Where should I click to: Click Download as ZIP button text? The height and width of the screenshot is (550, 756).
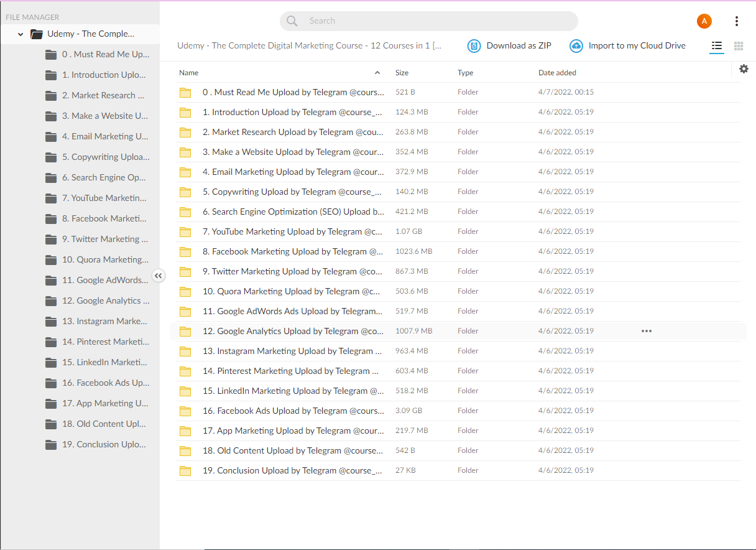click(x=519, y=45)
